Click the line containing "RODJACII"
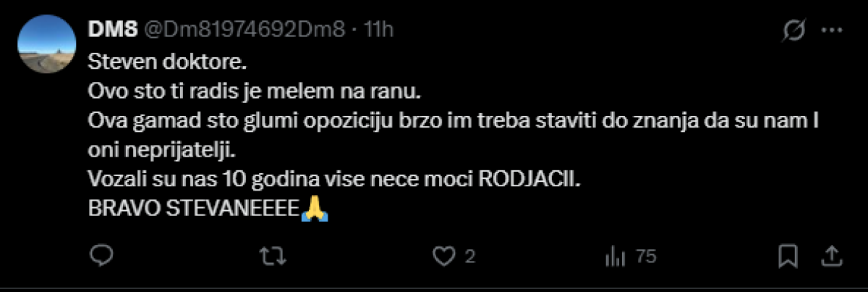868x292 pixels. tap(334, 180)
